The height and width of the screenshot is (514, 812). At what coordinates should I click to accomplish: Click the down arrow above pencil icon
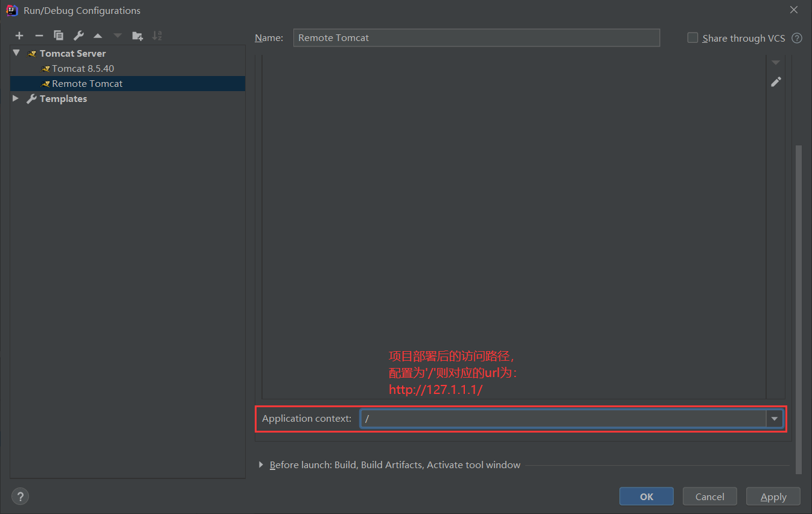tap(776, 63)
